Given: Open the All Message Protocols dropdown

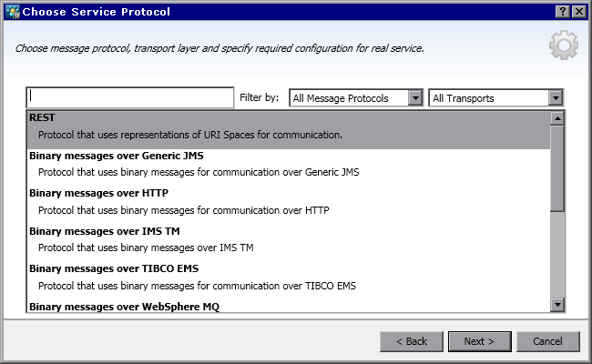Looking at the screenshot, I should (356, 98).
